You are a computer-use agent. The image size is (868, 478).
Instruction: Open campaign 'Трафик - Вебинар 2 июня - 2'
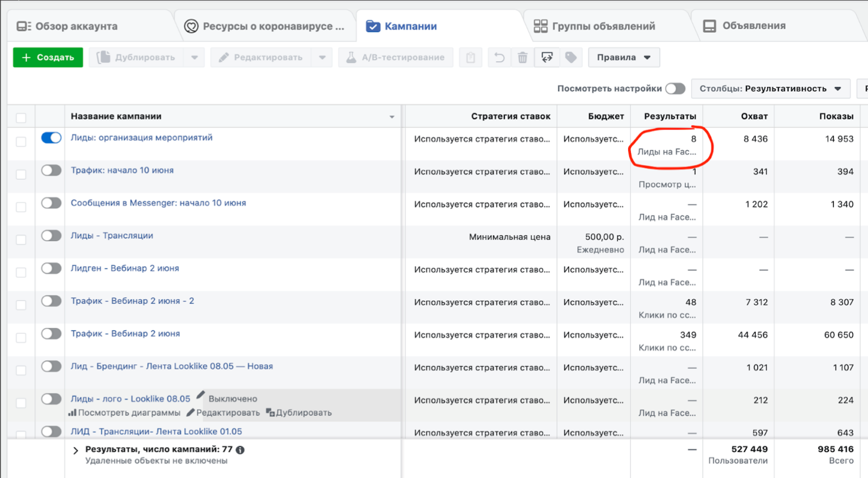click(x=132, y=301)
